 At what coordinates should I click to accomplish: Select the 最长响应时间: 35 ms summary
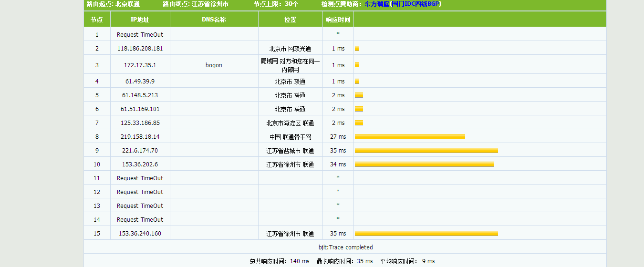pos(344,261)
